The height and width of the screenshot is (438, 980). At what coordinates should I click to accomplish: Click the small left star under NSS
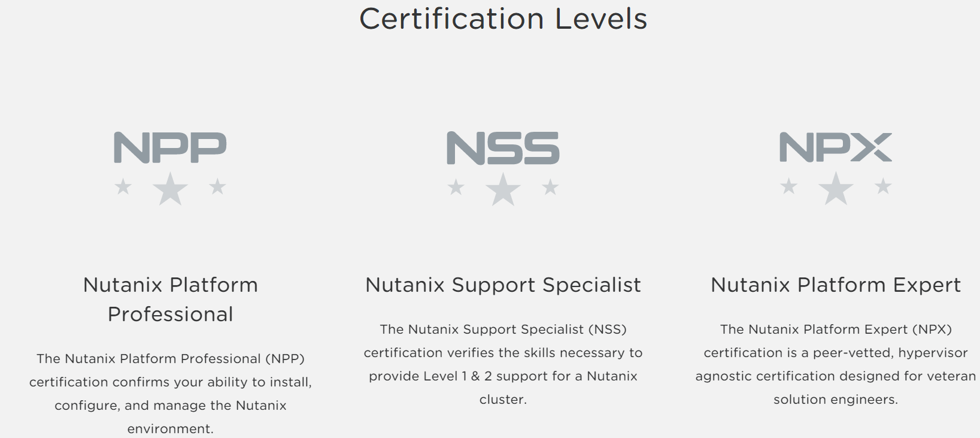456,187
